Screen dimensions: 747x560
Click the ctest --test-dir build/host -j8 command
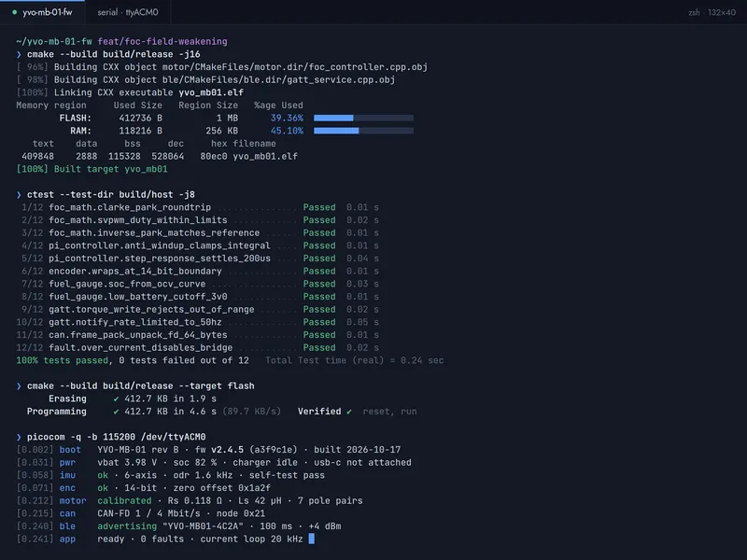[110, 194]
